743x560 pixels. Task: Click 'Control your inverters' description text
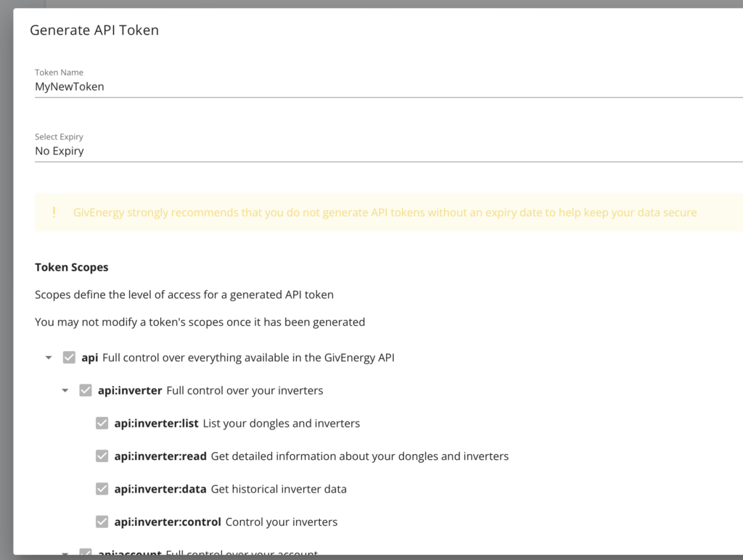(282, 522)
